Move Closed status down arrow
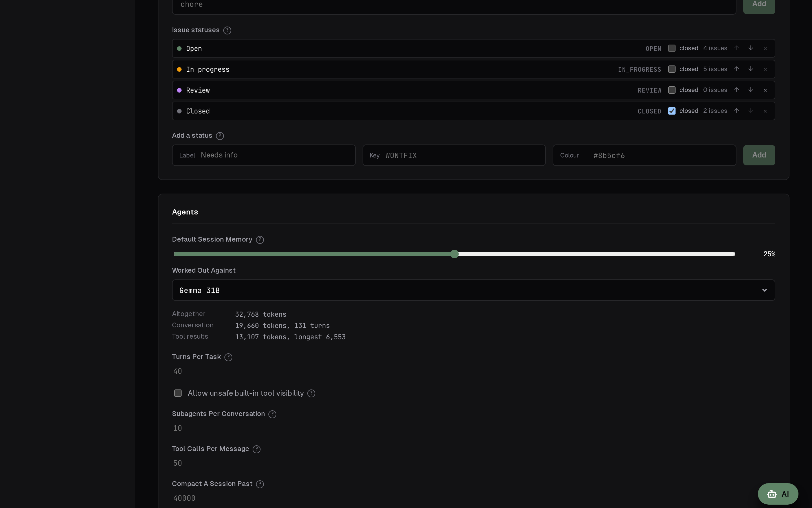Screen dimensions: 812x508 pos(751,111)
